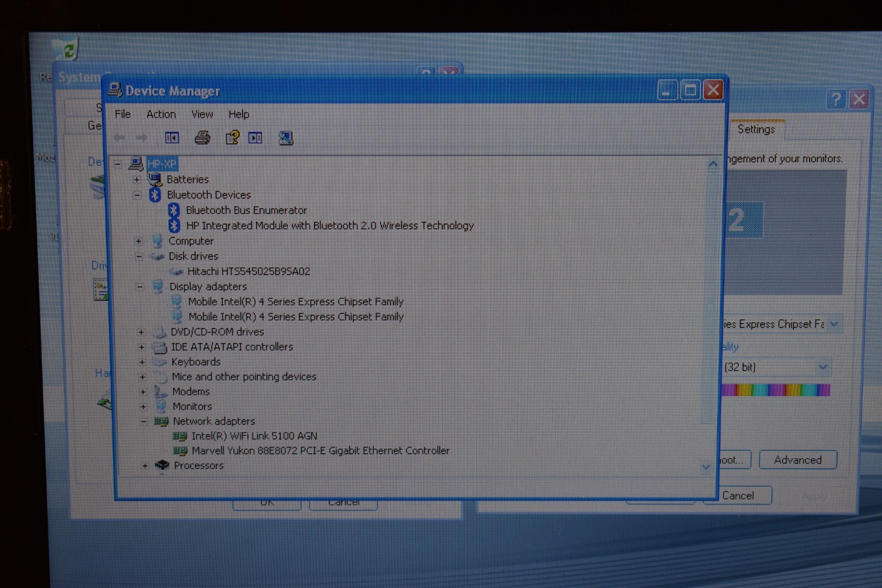This screenshot has height=588, width=882.
Task: Select the Hitachi HTS545025B9SA02 disk drive
Action: [x=249, y=271]
